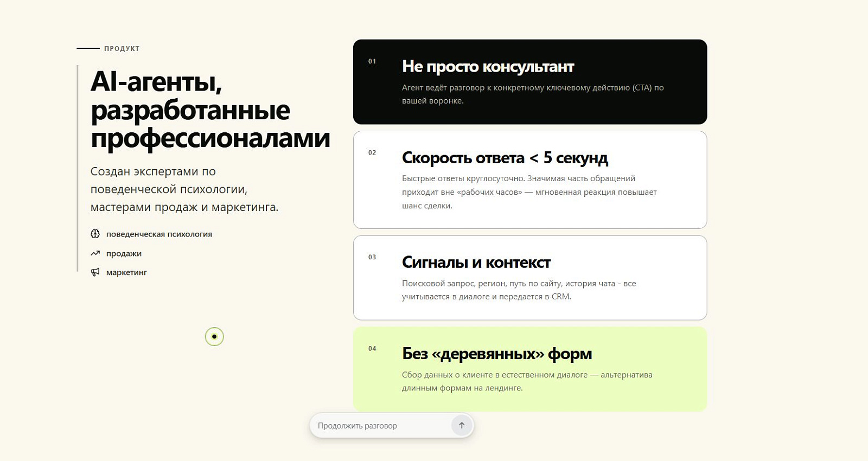Open the Скорость ответа < 5 секунд card
The height and width of the screenshot is (461, 868).
click(530, 180)
